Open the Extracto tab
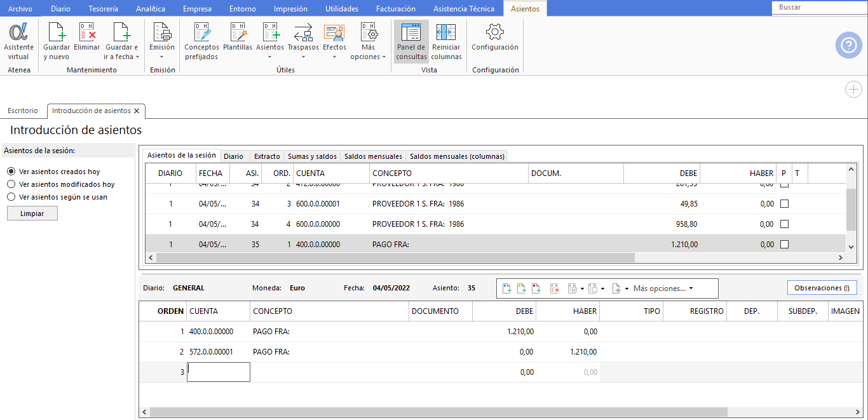This screenshot has height=420, width=868. [267, 156]
